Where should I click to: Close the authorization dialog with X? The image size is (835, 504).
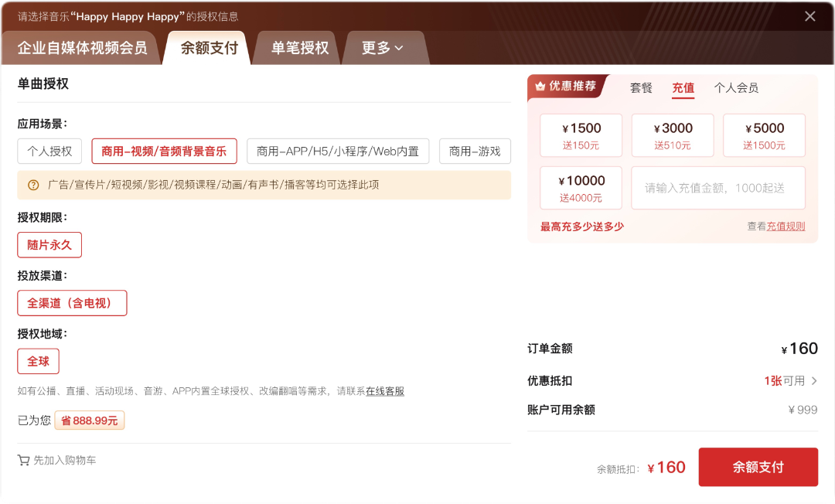click(x=810, y=16)
